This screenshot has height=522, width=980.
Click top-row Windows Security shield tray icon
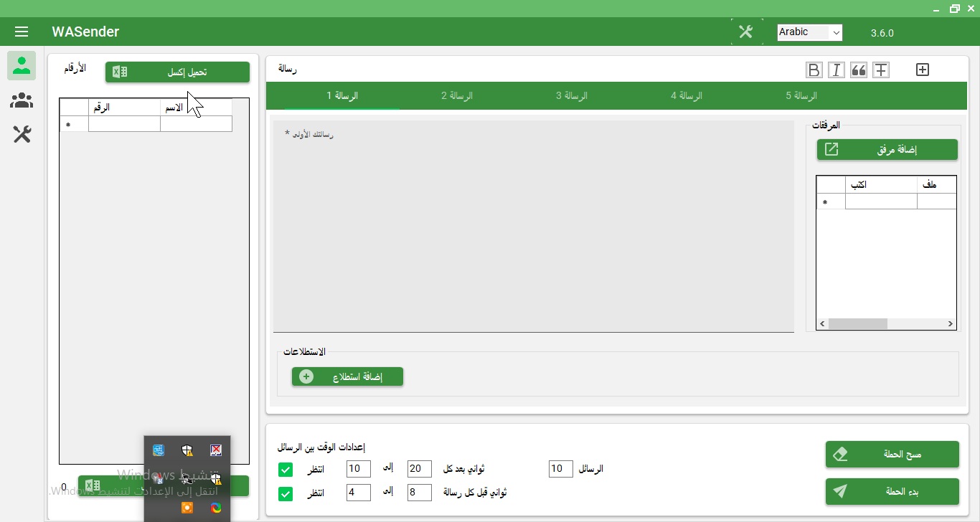187,450
